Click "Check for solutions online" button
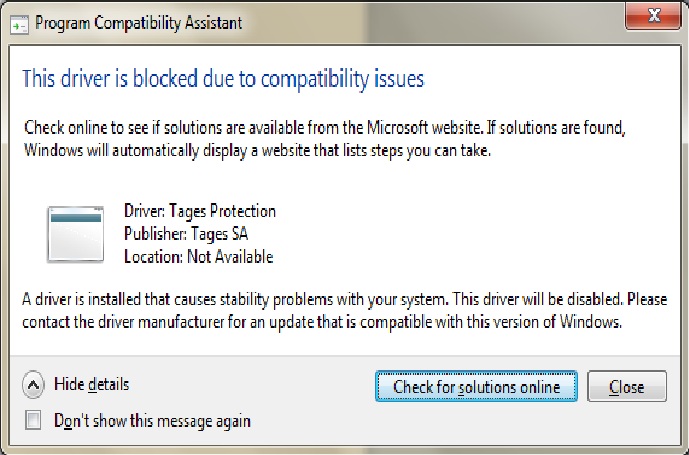 click(x=476, y=386)
